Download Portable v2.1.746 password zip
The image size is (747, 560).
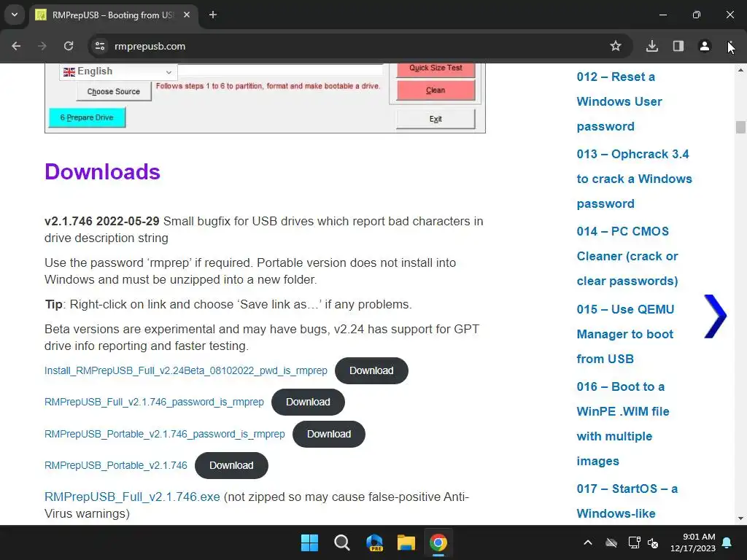[329, 434]
